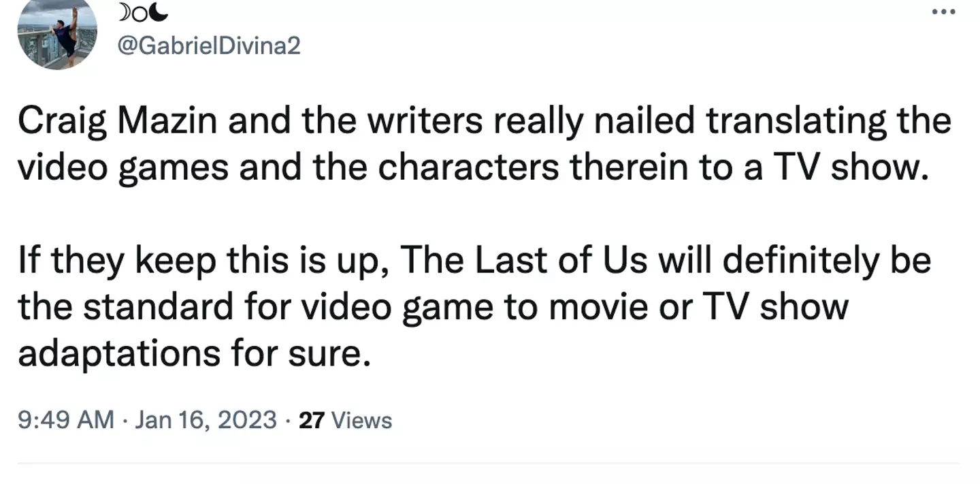This screenshot has height=484, width=980.
Task: Open the @GabrielDivina2 handle link
Action: (208, 46)
